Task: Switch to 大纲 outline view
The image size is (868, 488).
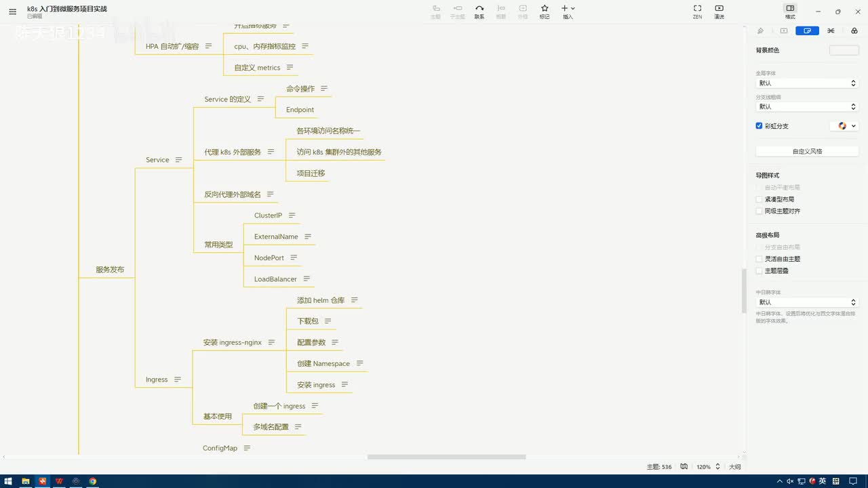Action: [734, 467]
